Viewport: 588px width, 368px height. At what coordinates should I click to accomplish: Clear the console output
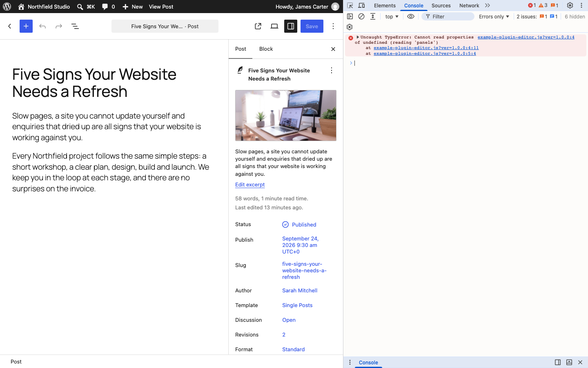tap(361, 16)
